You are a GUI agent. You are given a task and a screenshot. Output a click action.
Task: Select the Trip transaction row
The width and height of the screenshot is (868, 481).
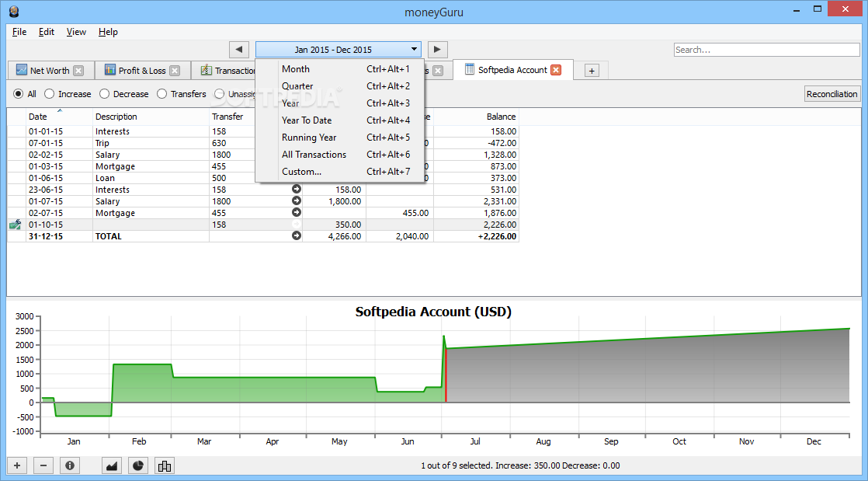262,143
